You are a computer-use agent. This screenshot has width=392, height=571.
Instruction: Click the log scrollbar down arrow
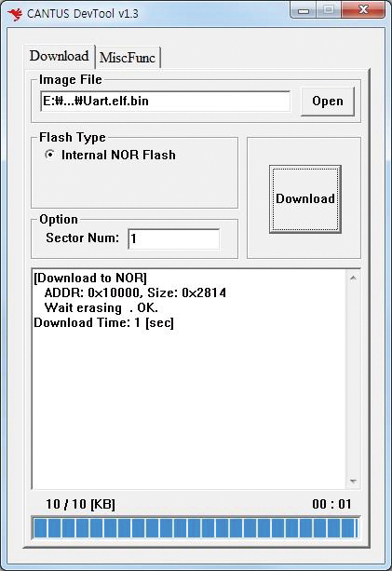(x=353, y=481)
